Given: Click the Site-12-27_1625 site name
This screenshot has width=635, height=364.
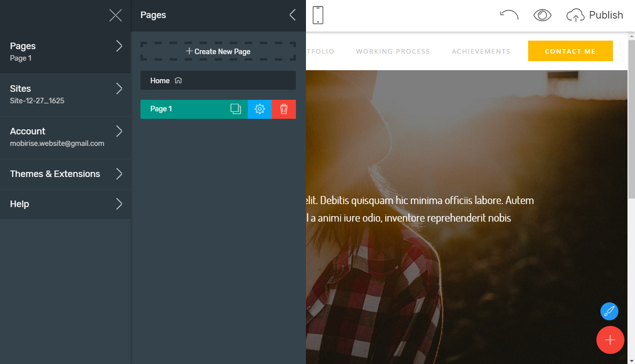Looking at the screenshot, I should click(37, 101).
